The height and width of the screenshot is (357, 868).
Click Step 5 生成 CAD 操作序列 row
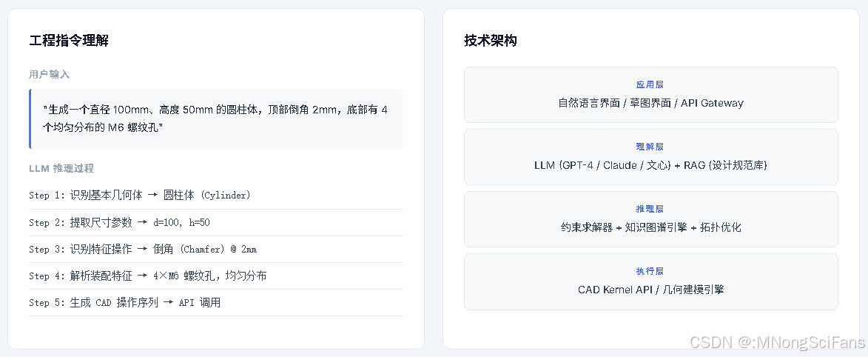[x=216, y=303]
